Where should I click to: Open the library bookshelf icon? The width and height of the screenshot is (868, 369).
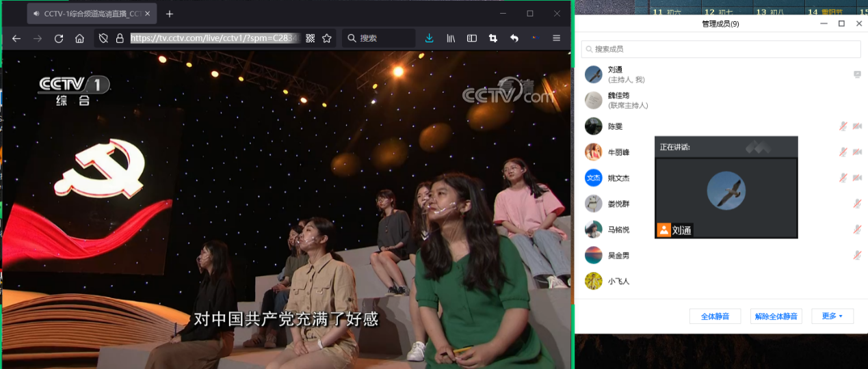click(451, 38)
